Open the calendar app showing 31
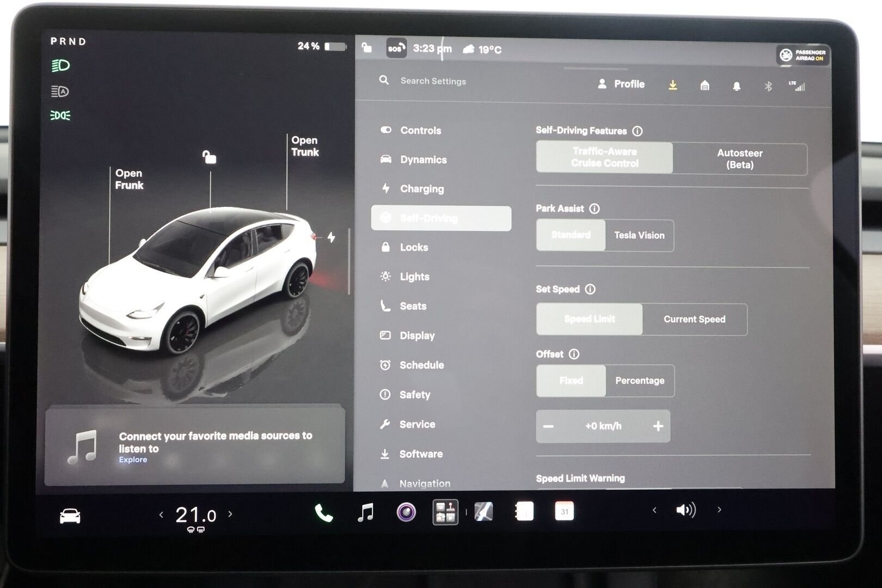Screen dimensions: 882x588 coord(564,511)
